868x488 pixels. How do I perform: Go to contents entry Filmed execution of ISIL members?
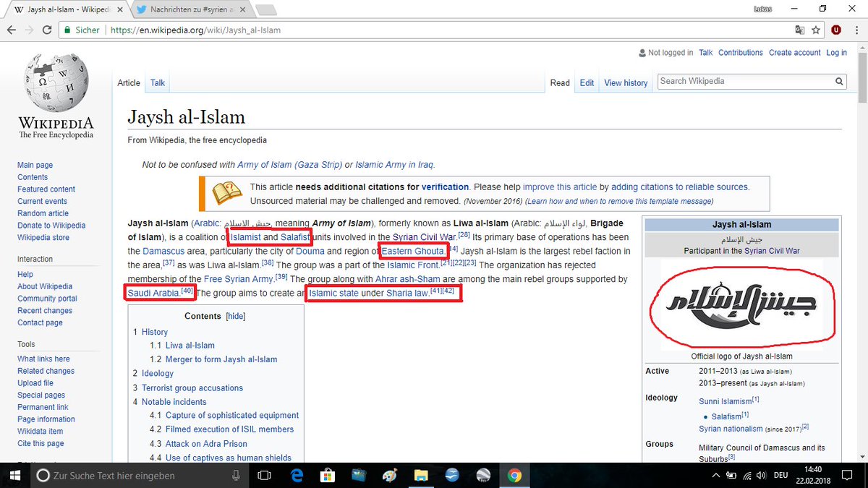[x=229, y=429]
